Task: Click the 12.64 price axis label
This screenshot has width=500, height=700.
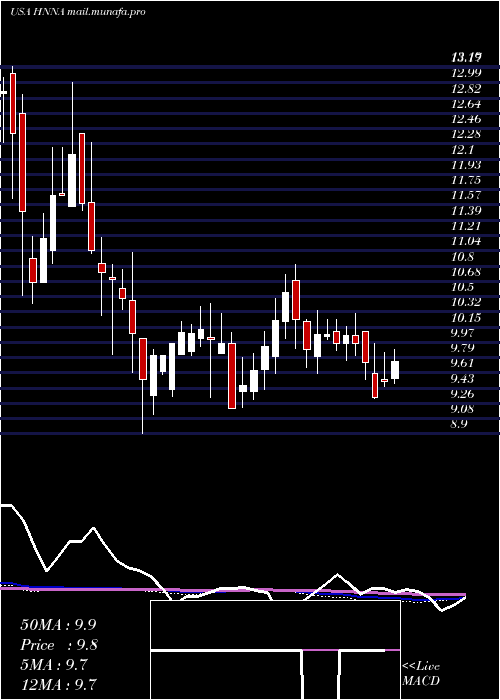Action: 466,104
